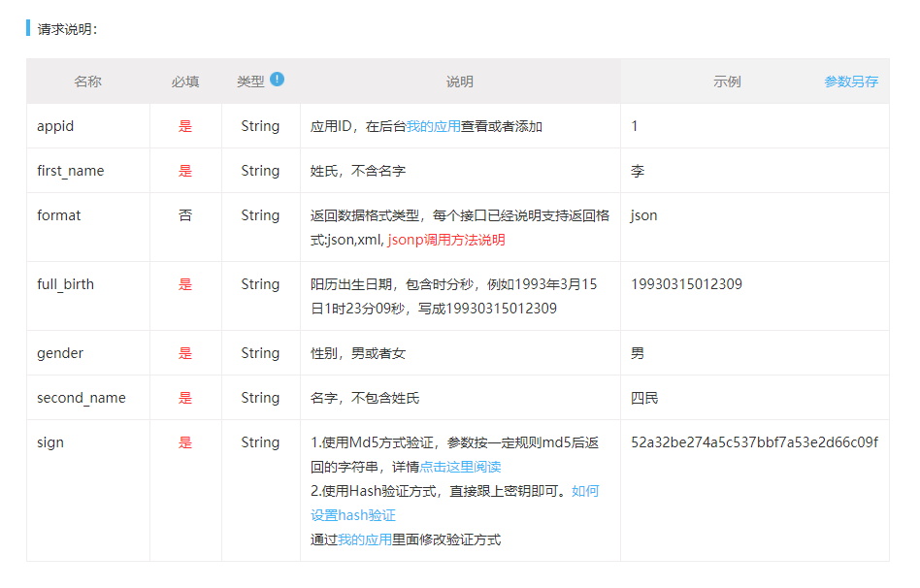The width and height of the screenshot is (920, 588).
Task: Select the sign example hash 52a32be274a5c537bbf7a53e2d66c09f
Action: (755, 442)
